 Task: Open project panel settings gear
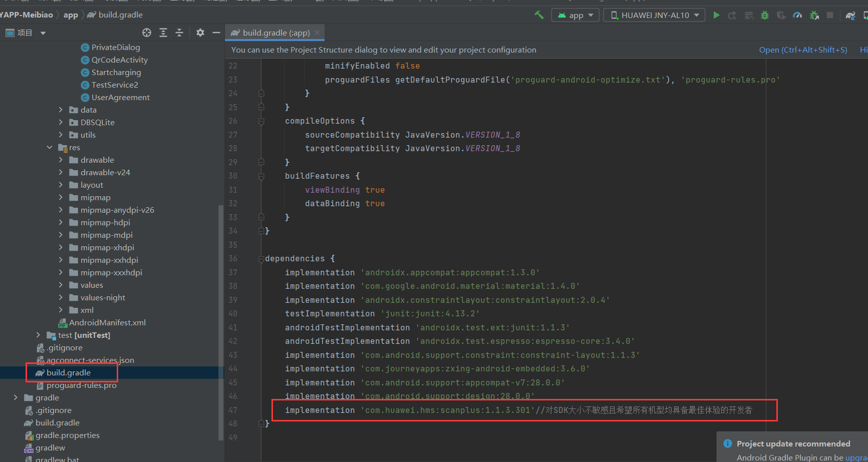click(x=200, y=33)
